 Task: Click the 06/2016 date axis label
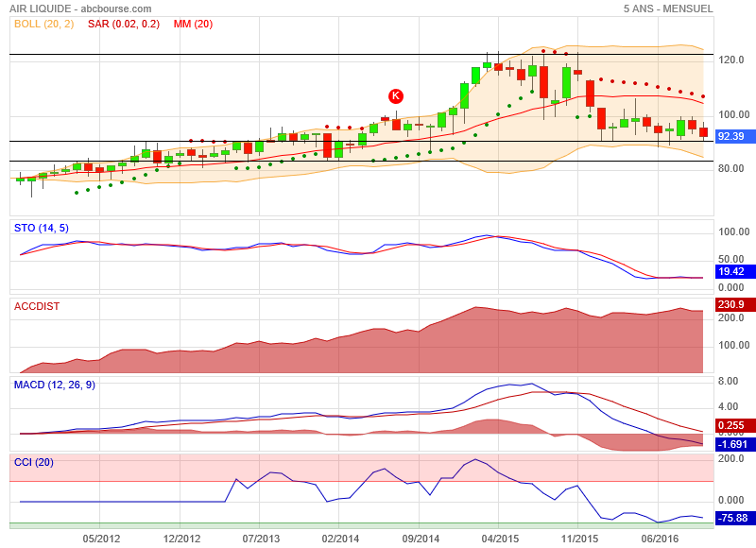pyautogui.click(x=660, y=539)
